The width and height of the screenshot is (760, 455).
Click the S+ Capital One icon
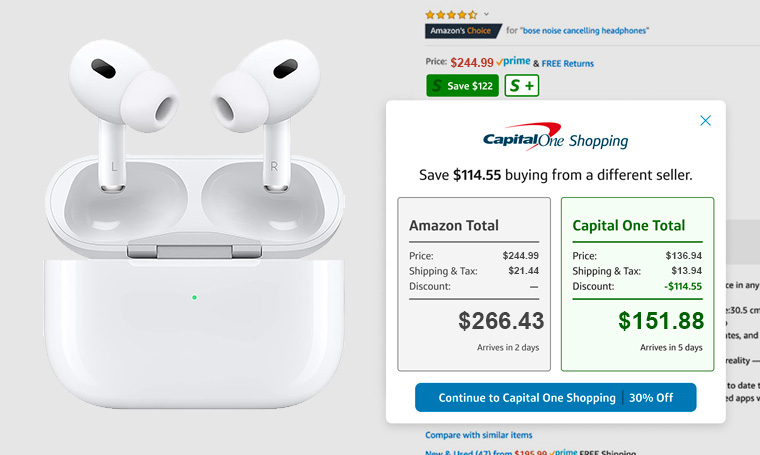[x=520, y=86]
